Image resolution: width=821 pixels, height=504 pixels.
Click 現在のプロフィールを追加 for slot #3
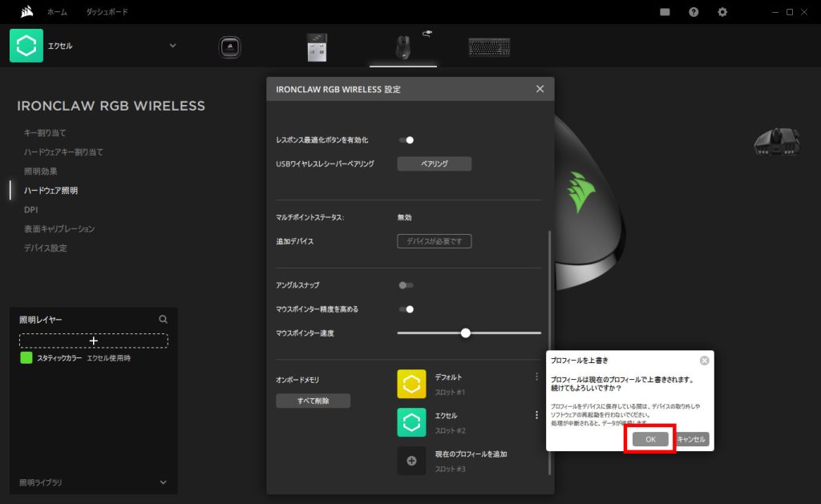click(x=471, y=454)
